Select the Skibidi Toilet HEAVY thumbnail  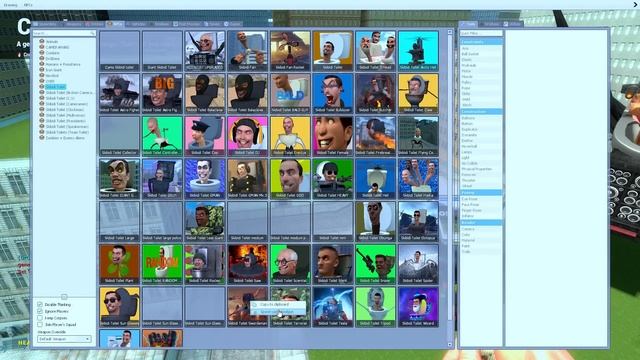click(x=333, y=179)
